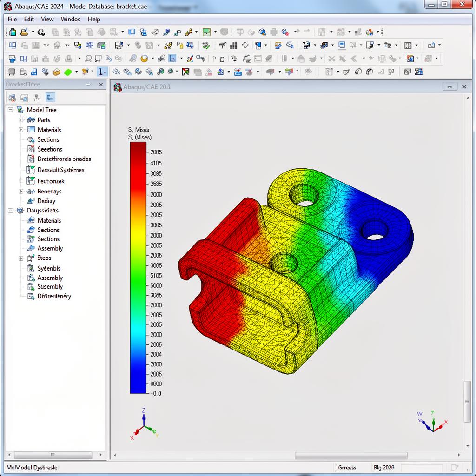
Task: Select the Dsdıvy tree item
Action: tap(46, 201)
